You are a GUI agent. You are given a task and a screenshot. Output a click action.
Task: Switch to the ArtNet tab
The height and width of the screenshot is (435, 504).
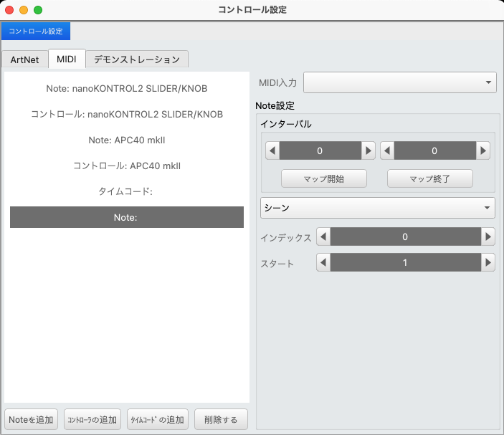click(25, 59)
